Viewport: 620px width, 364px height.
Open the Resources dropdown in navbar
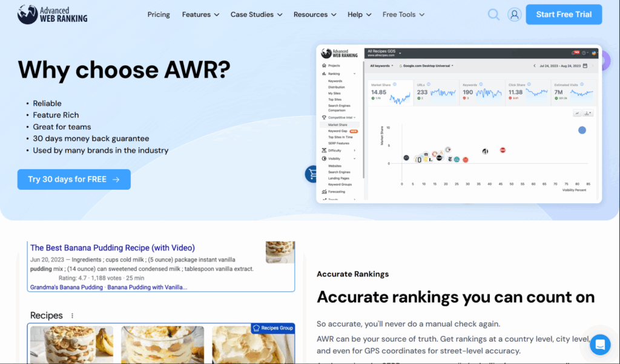tap(314, 15)
